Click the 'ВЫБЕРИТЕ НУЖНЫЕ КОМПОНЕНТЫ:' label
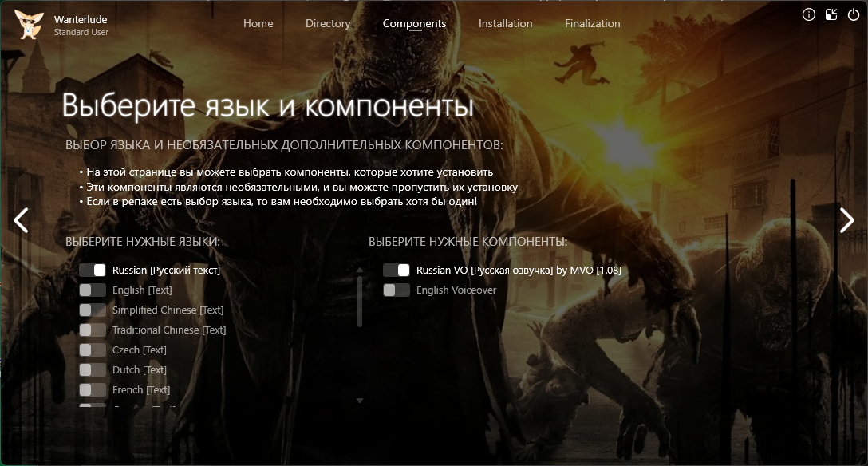 468,242
